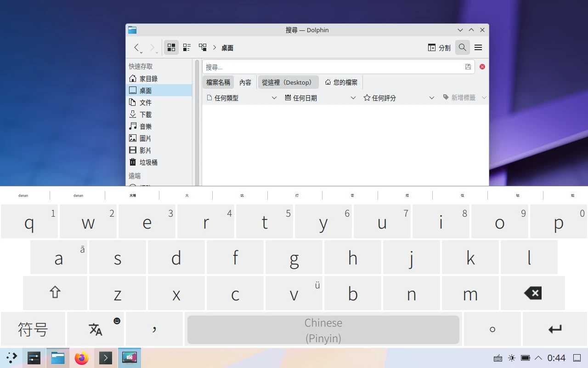Open the hamburger menu in Dolphin
The image size is (588, 368).
[478, 47]
